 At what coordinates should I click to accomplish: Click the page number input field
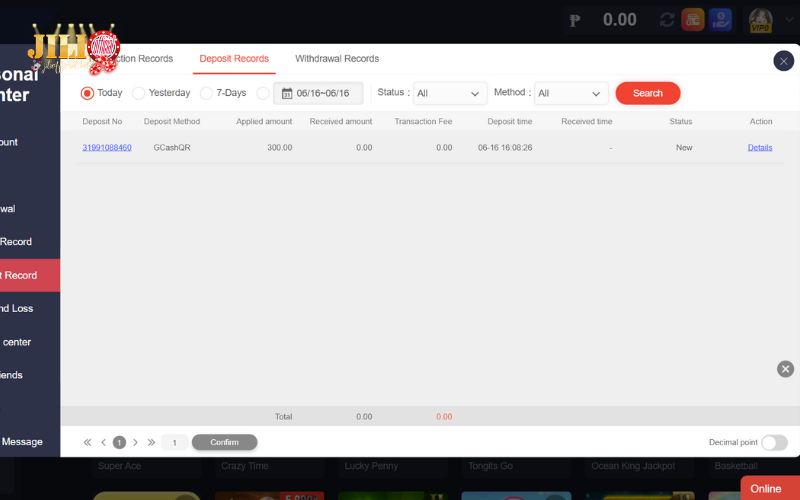pos(174,442)
